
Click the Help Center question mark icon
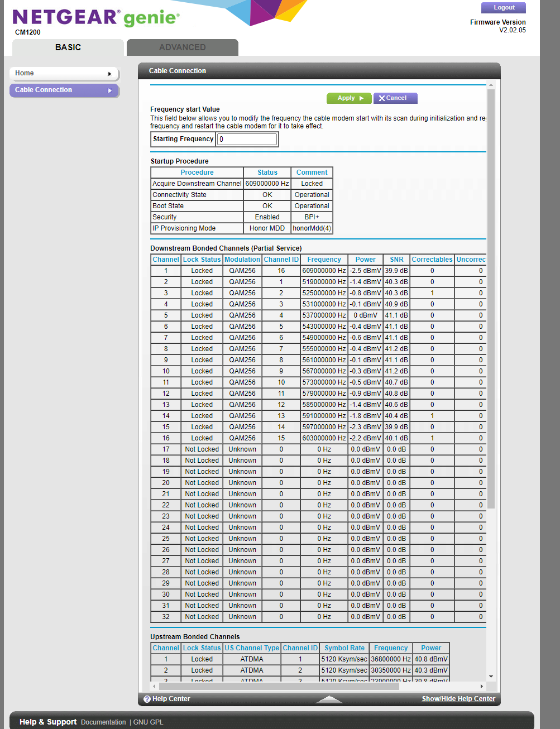point(146,699)
